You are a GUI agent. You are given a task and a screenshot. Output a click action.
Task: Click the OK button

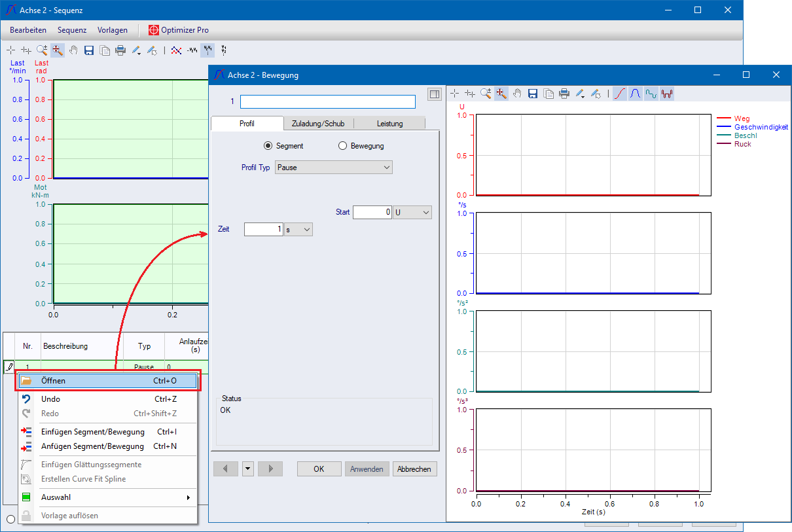point(319,469)
